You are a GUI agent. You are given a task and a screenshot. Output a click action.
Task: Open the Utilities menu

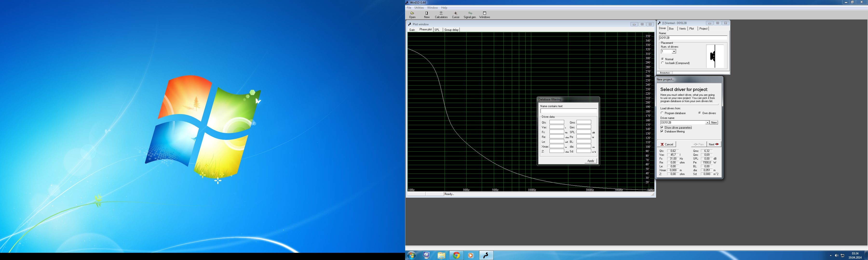click(419, 8)
